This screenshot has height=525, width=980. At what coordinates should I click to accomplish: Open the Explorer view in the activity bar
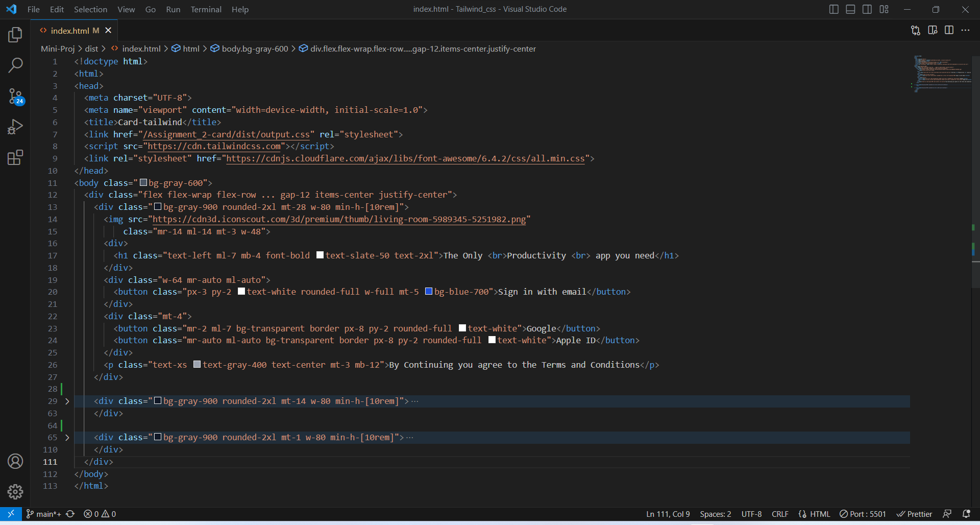tap(15, 35)
